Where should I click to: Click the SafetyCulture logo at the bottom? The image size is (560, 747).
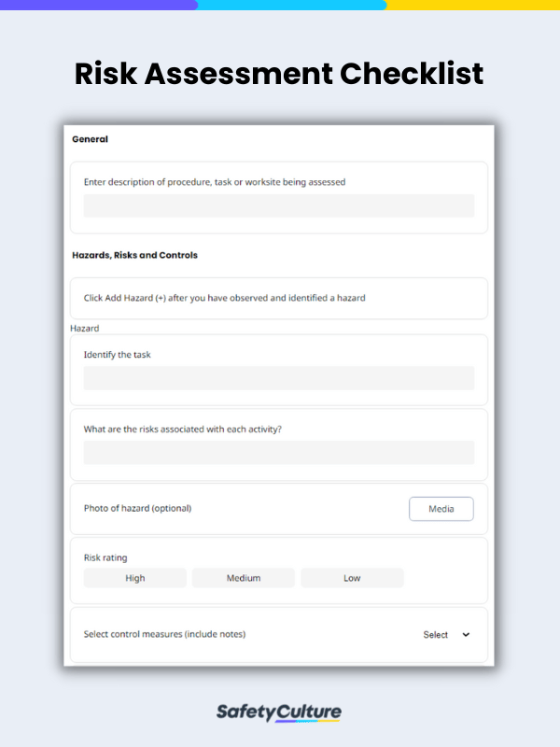[279, 712]
